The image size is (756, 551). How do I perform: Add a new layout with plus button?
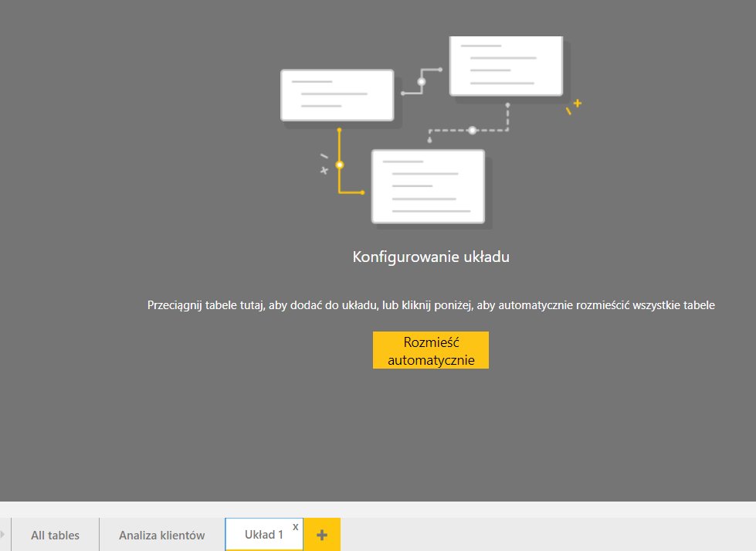(322, 535)
